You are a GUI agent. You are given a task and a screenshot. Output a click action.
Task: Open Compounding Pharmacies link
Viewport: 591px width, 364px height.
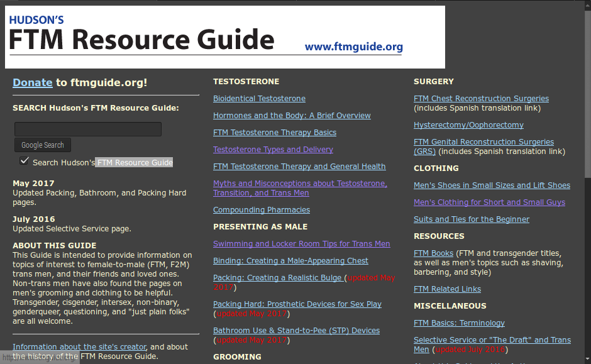[x=262, y=209]
